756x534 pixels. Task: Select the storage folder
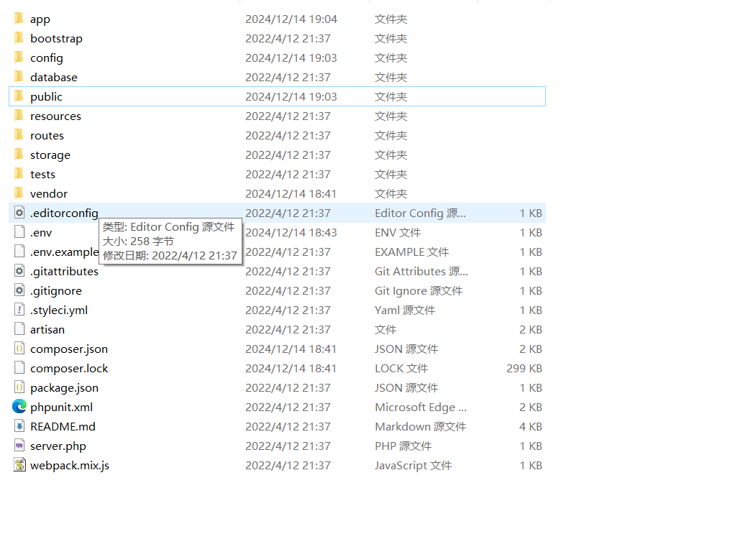pos(50,155)
